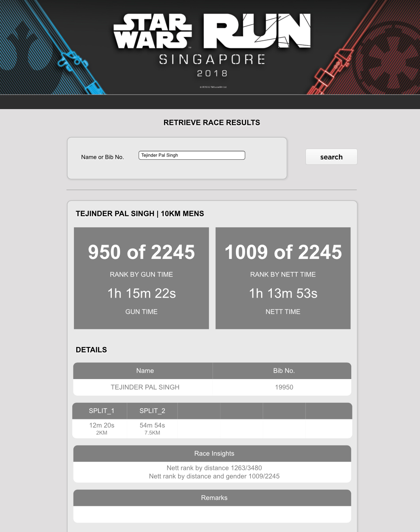Click the '2KM' split distance
The image size is (420, 532).
102,433
